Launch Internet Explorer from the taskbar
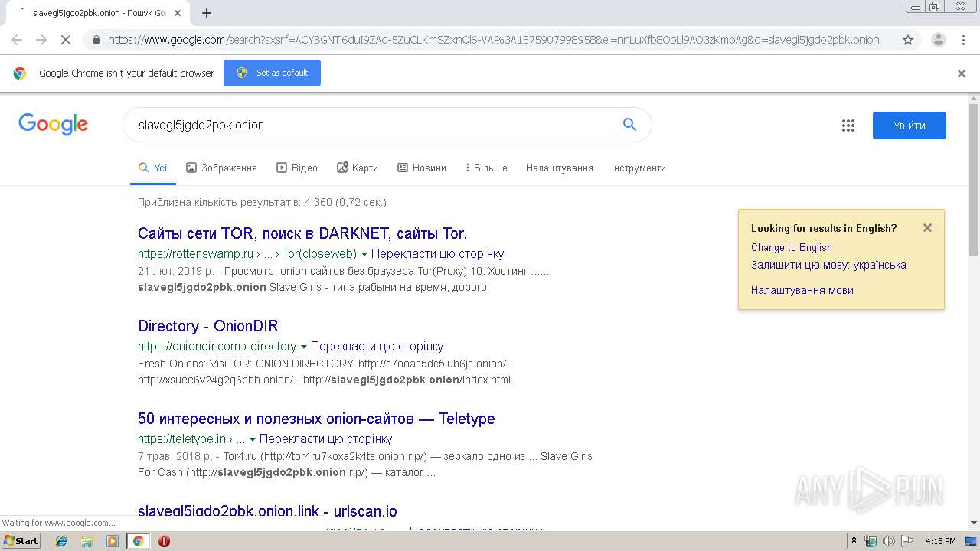Image resolution: width=980 pixels, height=551 pixels. [x=61, y=541]
